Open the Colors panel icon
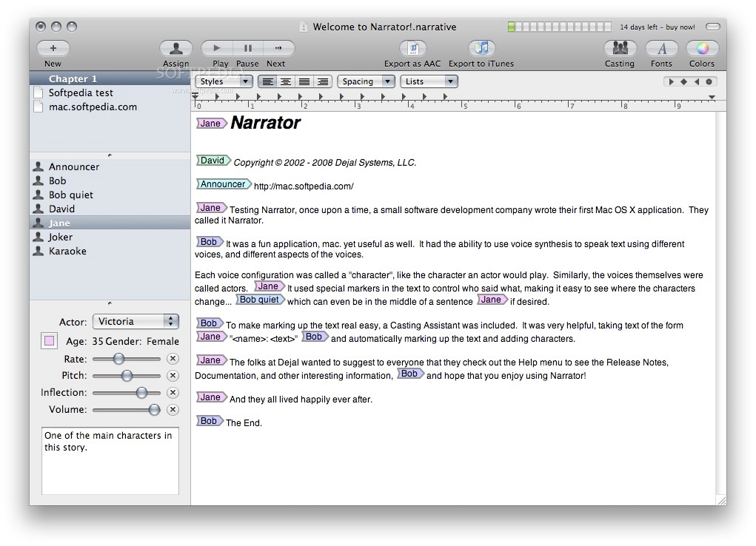The image size is (756, 546). point(702,48)
